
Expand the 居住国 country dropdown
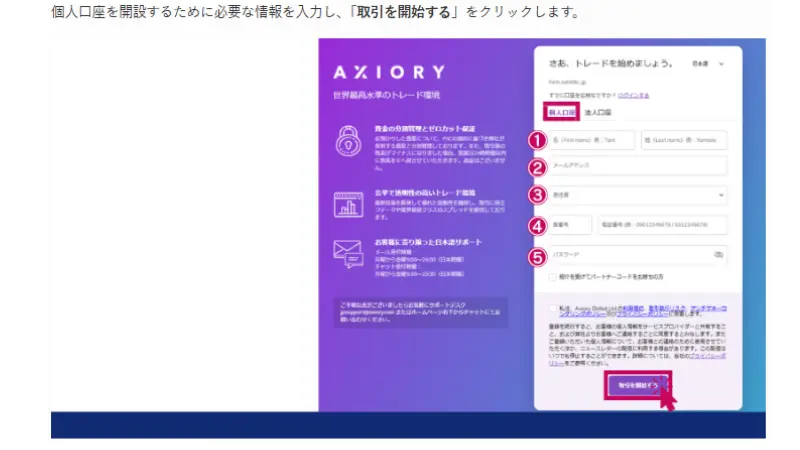coord(638,195)
